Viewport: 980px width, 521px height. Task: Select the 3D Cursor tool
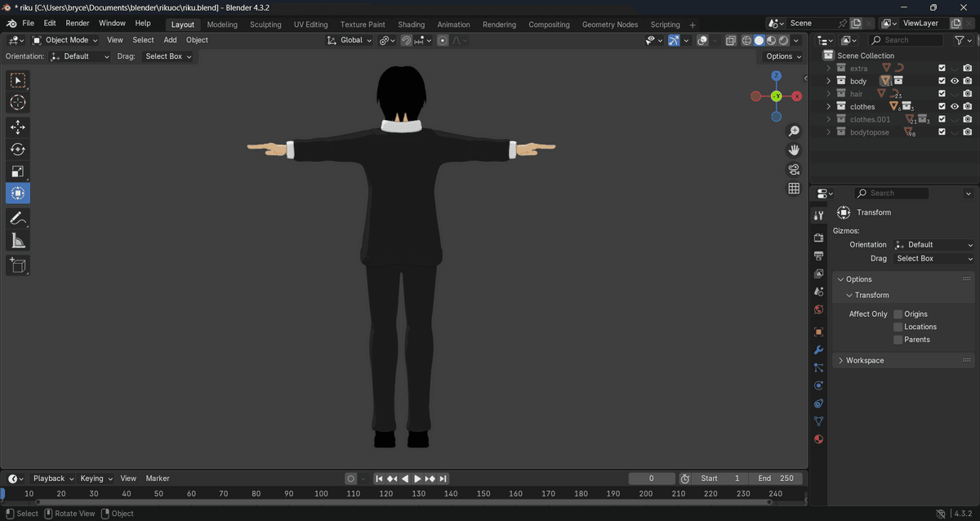coord(18,102)
